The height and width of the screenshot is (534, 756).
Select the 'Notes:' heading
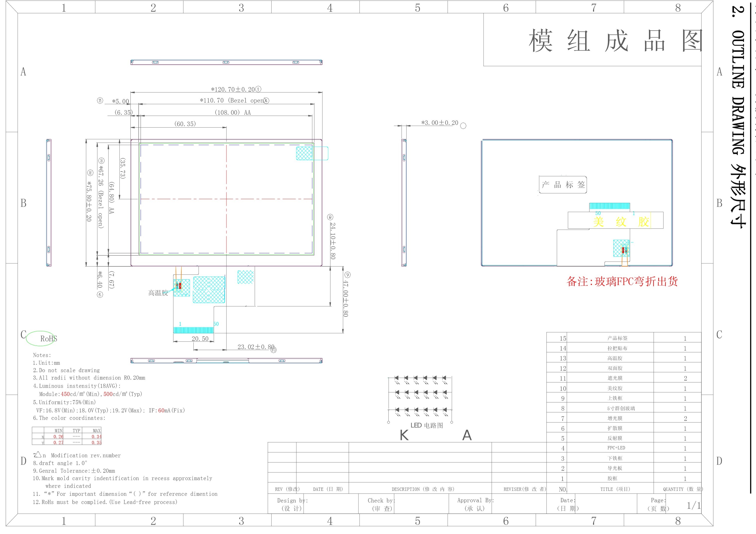click(x=42, y=355)
